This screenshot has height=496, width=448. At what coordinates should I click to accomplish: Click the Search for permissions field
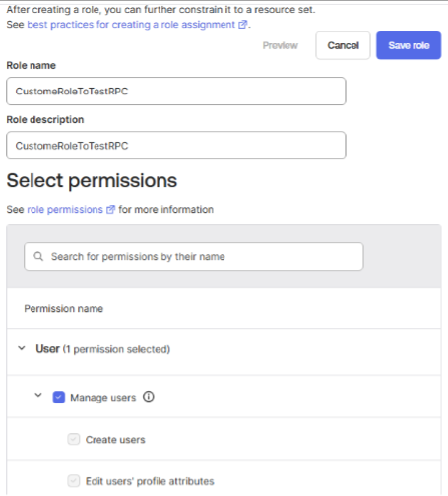click(194, 256)
